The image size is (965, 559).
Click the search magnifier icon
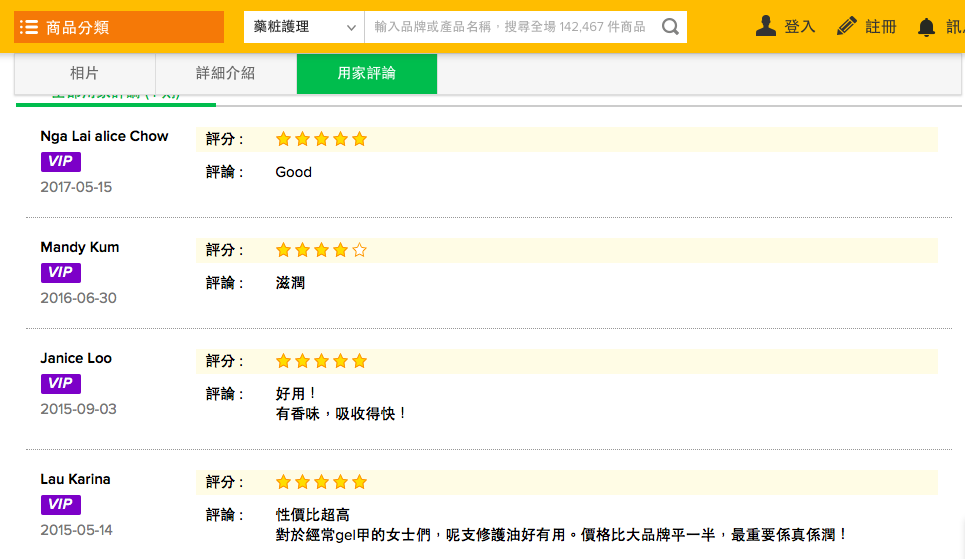tap(671, 27)
